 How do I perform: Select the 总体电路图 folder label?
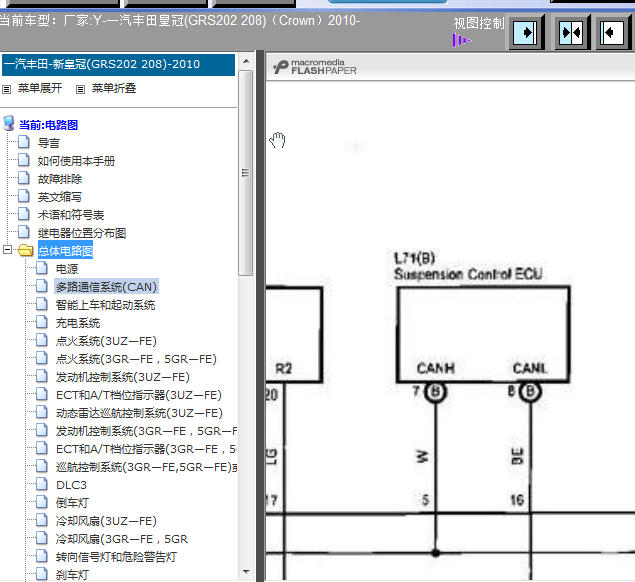coord(66,251)
